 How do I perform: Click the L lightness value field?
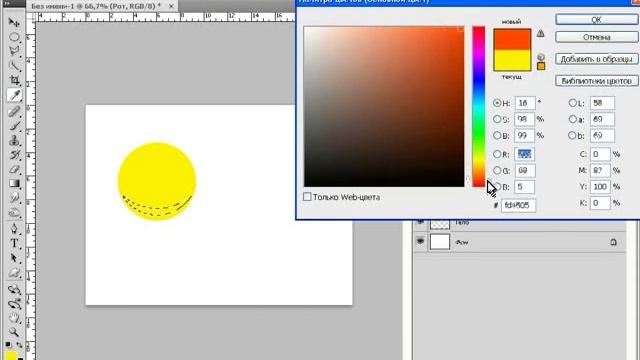(x=602, y=103)
